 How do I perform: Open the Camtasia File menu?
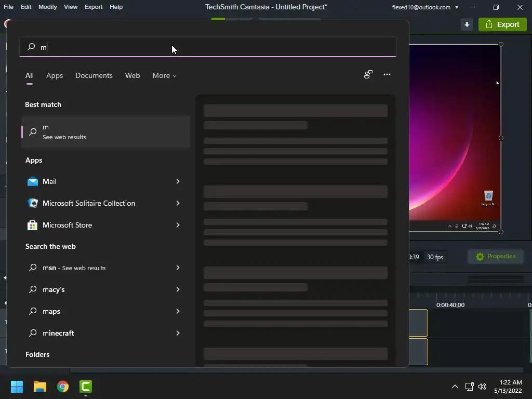tap(8, 7)
